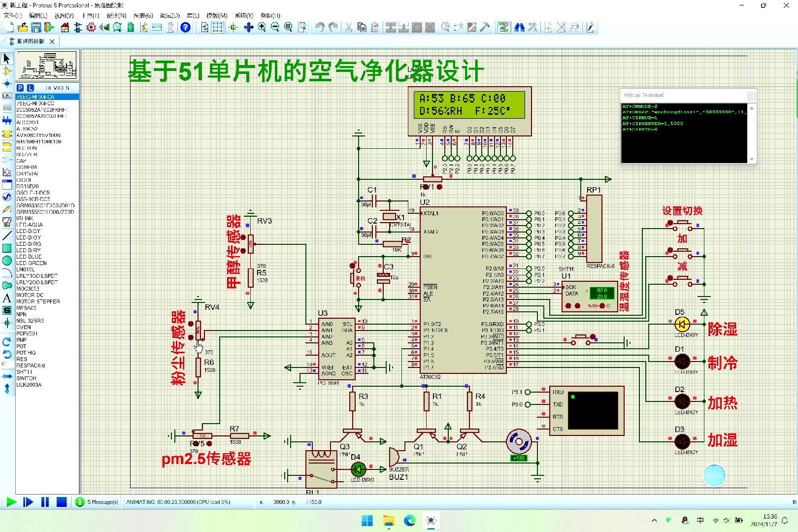
Task: Open the 帮助(H) Help menu
Action: tap(270, 15)
